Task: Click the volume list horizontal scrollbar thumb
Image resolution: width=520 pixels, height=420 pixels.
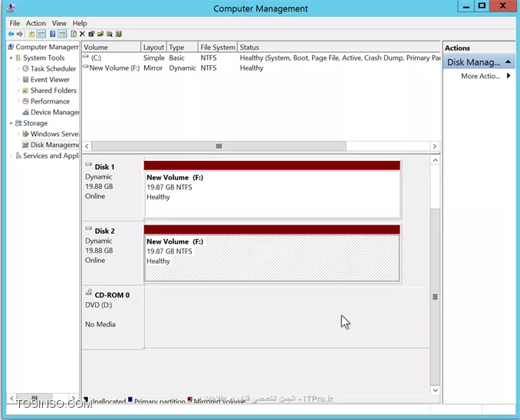Action: [219, 146]
